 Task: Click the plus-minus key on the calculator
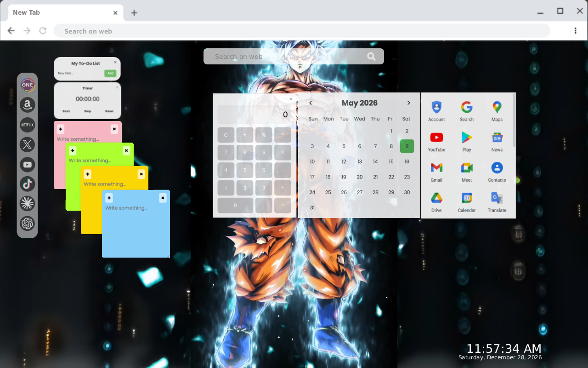click(245, 135)
